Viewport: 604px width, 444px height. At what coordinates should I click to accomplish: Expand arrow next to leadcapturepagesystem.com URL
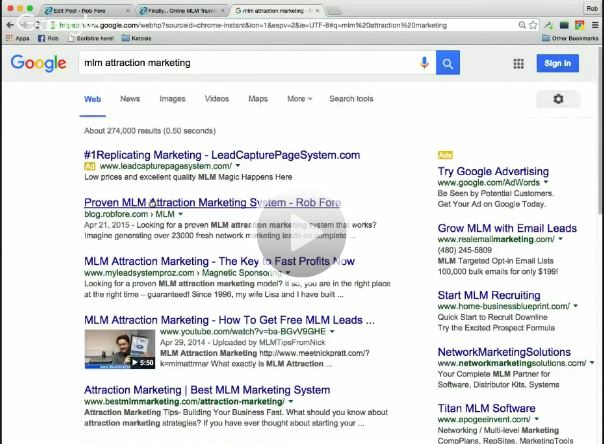click(x=238, y=166)
